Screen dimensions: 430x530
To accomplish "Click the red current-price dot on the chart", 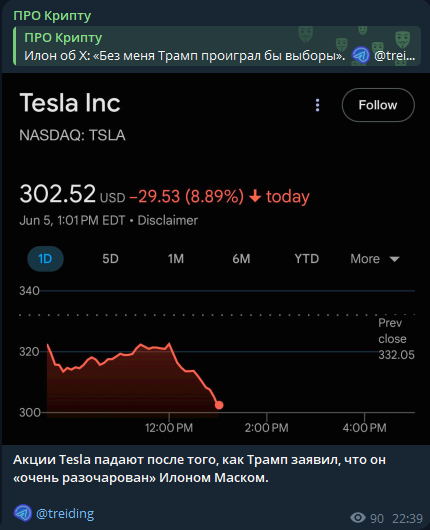I will click(x=219, y=405).
